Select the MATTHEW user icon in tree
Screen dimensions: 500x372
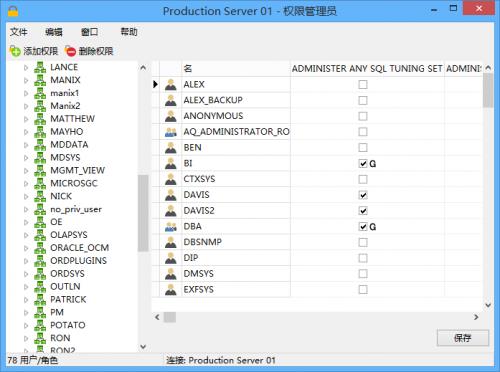click(40, 119)
